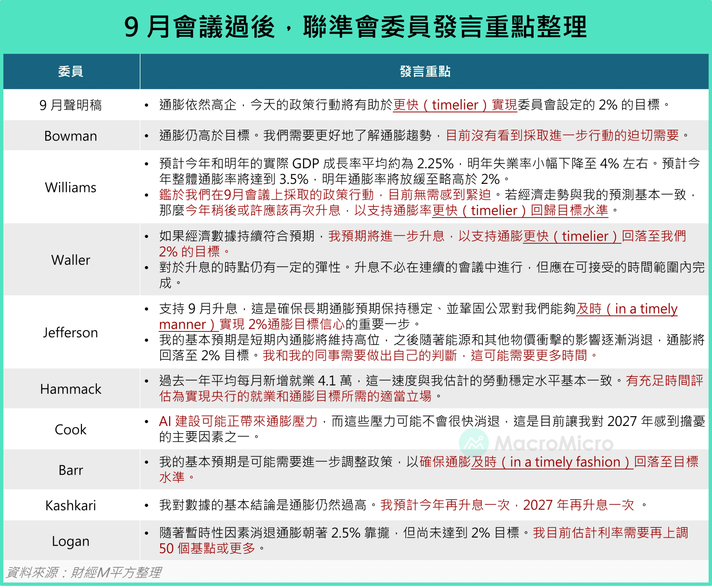Select the 9 月聲明稿 row label
The width and height of the screenshot is (712, 588).
[x=70, y=105]
